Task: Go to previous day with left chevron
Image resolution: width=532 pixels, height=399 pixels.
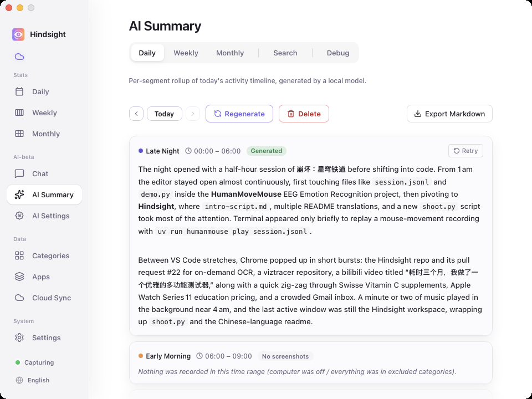Action: click(136, 114)
